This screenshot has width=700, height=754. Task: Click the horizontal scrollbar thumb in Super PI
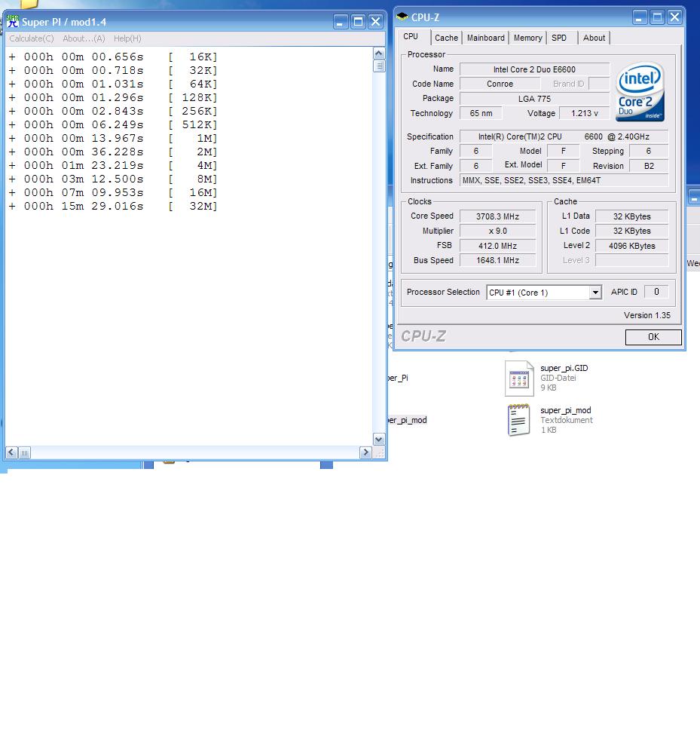click(x=25, y=452)
